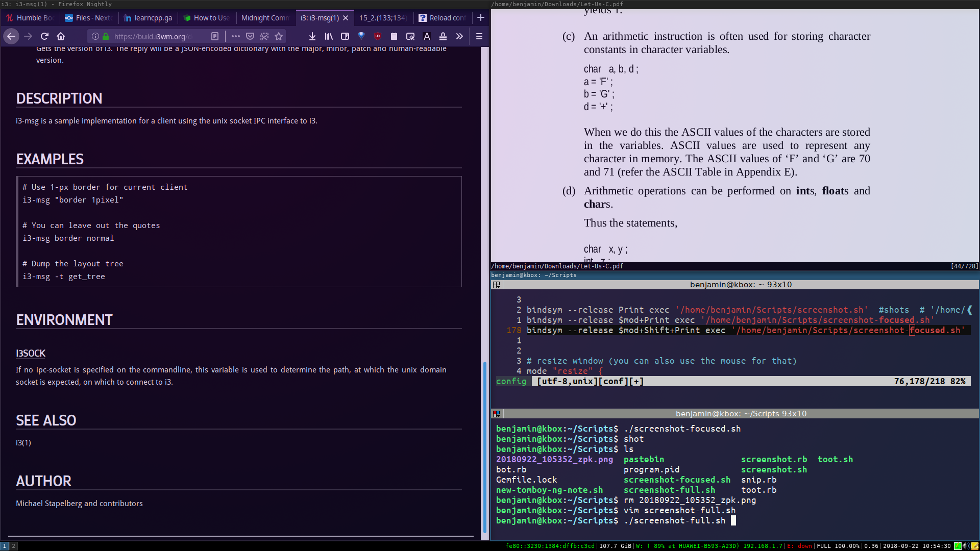
Task: Open the uBlock Origin extension popup
Action: 378,36
